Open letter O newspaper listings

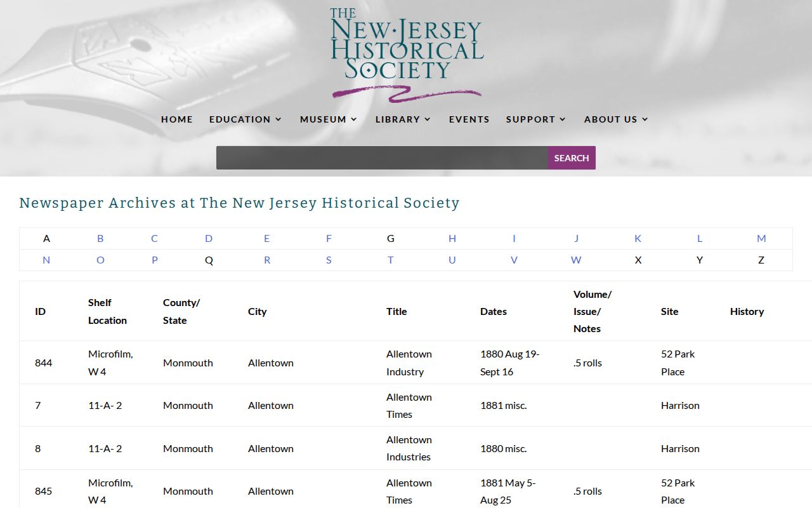(100, 260)
